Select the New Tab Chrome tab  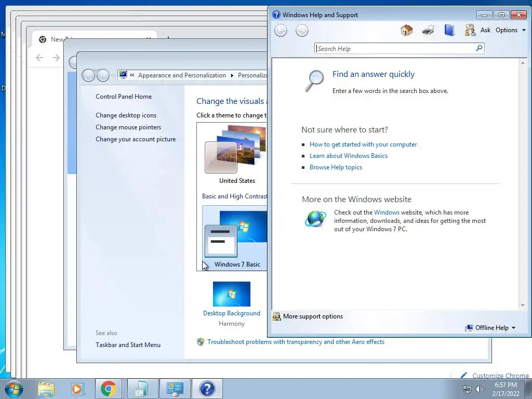[x=95, y=39]
